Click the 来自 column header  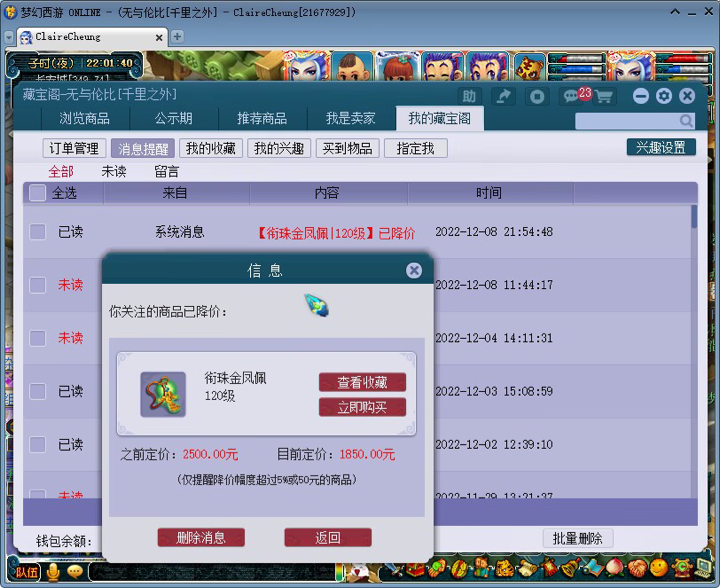[x=175, y=193]
